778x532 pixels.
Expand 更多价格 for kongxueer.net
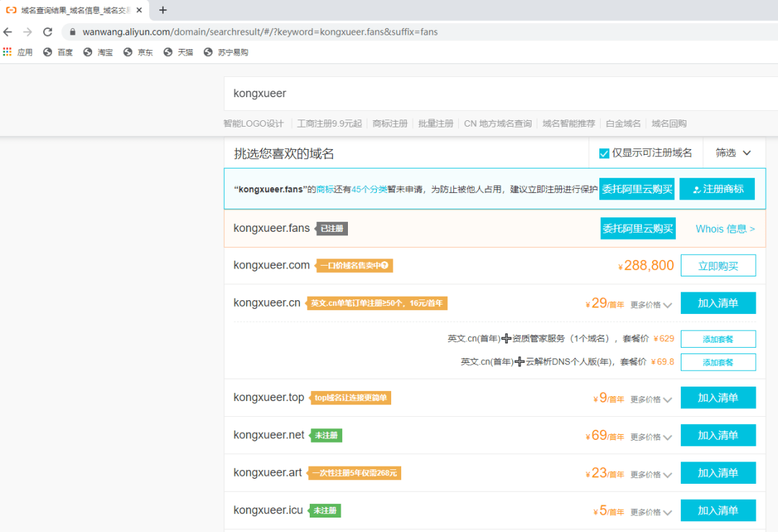tap(651, 437)
